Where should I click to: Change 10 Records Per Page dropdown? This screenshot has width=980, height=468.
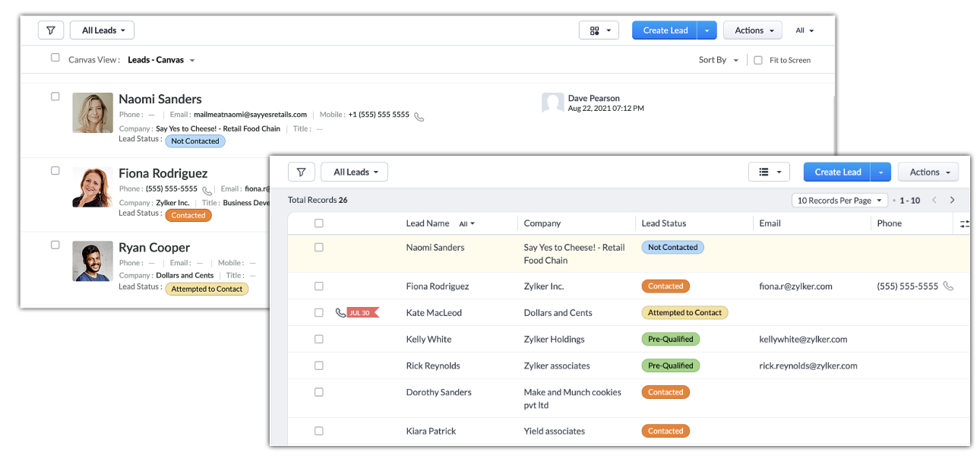tap(839, 201)
